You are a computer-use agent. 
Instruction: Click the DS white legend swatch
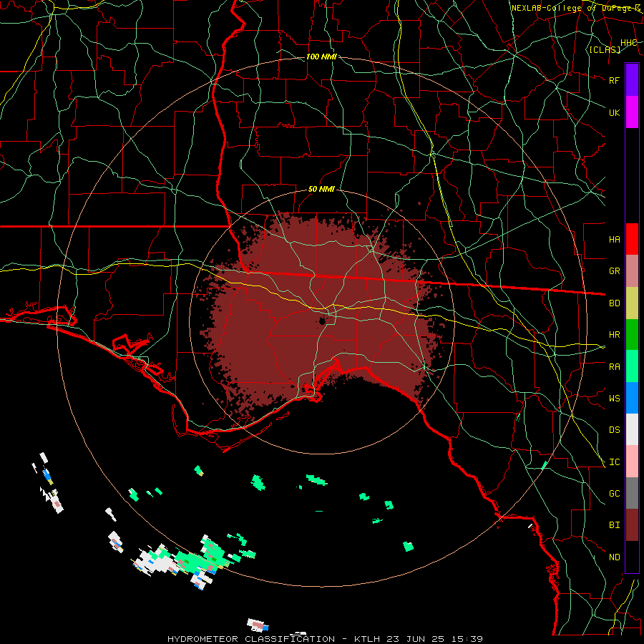tap(632, 429)
